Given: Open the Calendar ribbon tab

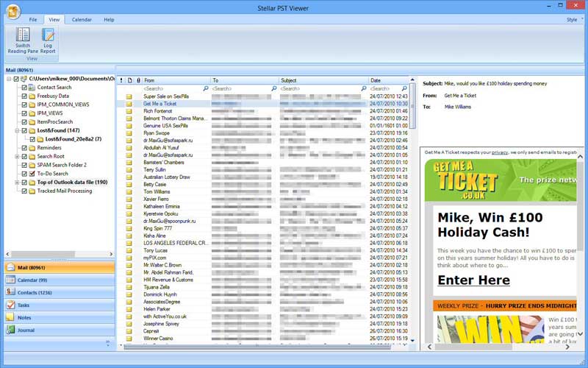Looking at the screenshot, I should [82, 20].
